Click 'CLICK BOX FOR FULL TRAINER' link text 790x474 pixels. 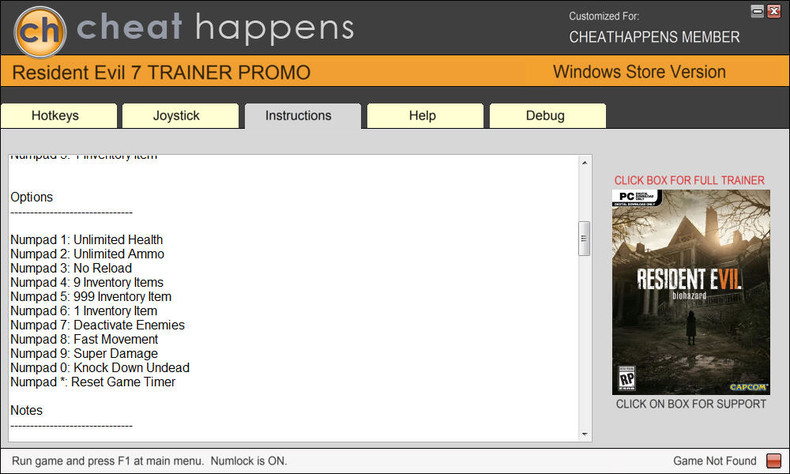click(x=689, y=180)
